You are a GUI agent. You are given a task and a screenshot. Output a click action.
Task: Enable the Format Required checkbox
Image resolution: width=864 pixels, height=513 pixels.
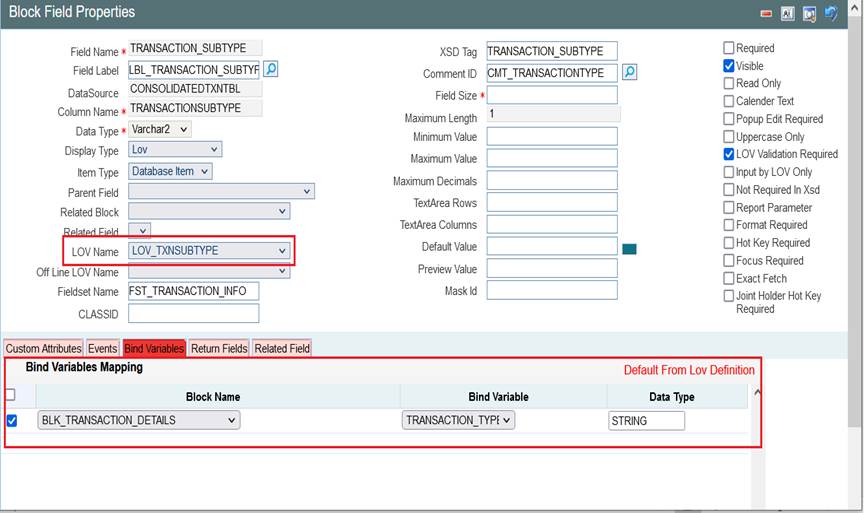728,225
